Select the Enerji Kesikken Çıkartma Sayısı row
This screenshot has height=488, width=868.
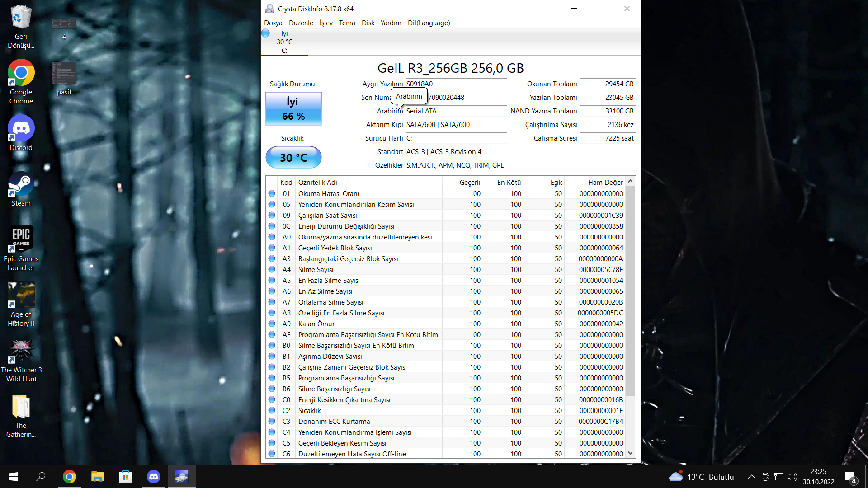pos(446,400)
